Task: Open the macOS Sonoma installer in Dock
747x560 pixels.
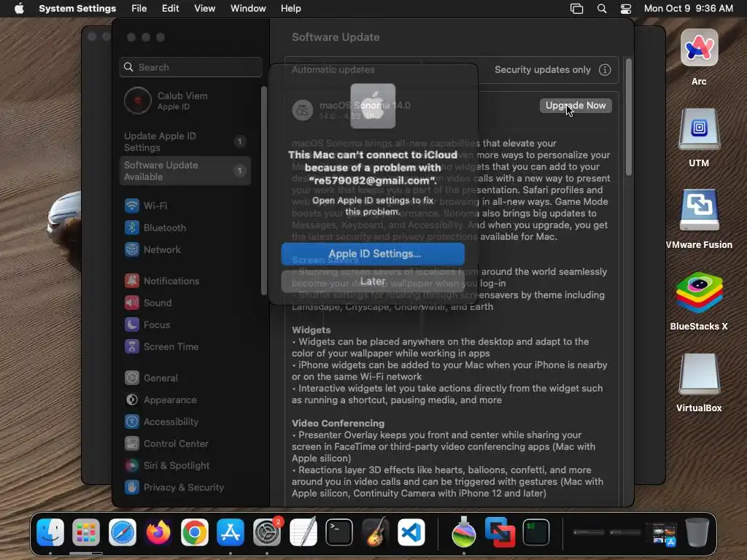Action: click(x=464, y=532)
